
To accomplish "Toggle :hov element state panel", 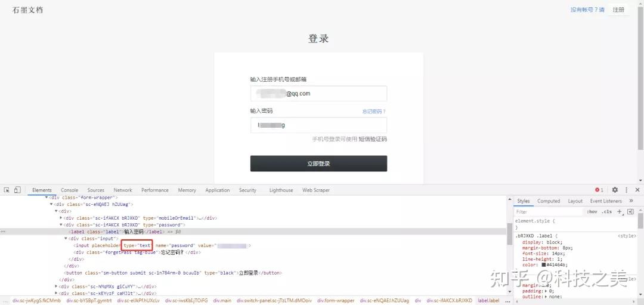I will click(x=592, y=212).
